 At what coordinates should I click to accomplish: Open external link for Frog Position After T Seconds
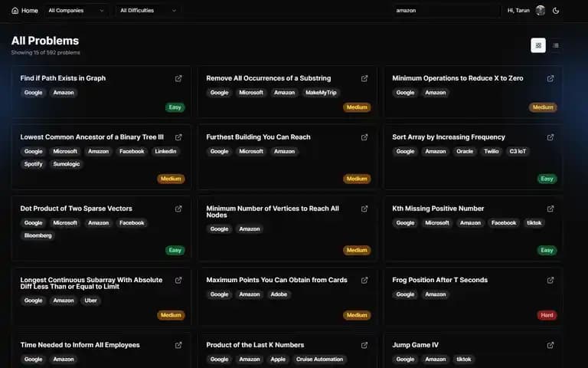pyautogui.click(x=550, y=281)
